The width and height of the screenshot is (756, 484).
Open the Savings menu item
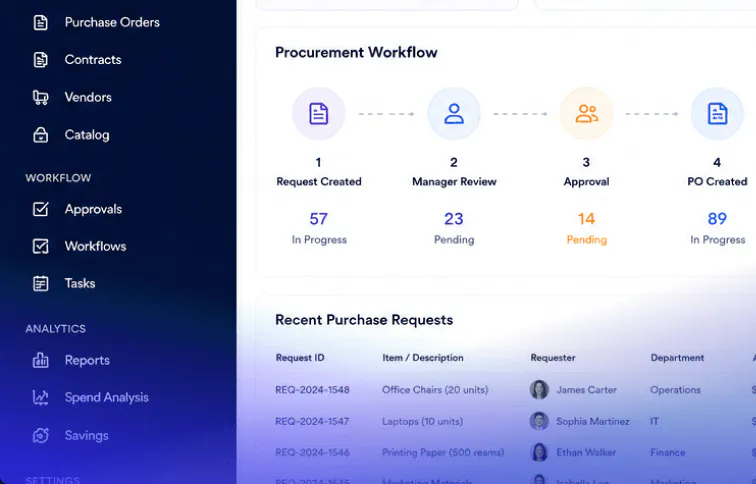pos(87,435)
